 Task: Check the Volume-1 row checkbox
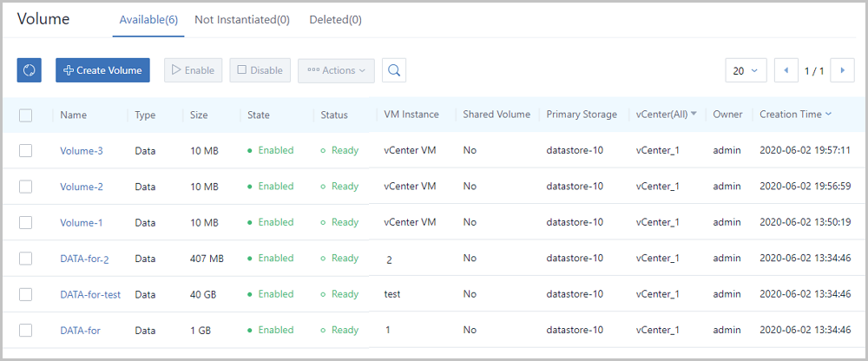pyautogui.click(x=25, y=222)
